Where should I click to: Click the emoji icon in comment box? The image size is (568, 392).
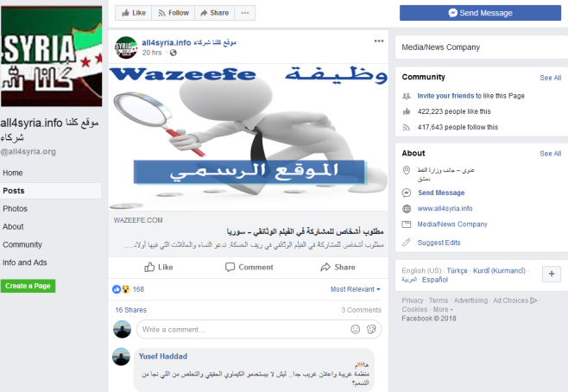click(356, 329)
